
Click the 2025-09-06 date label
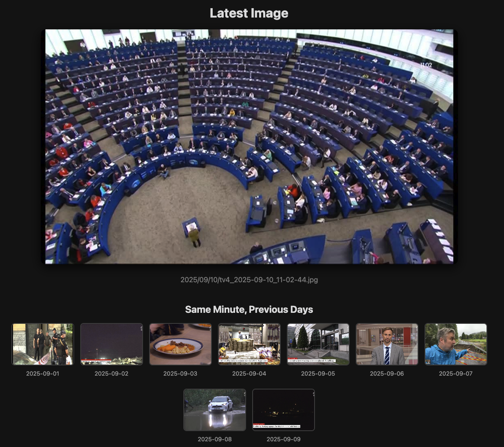pyautogui.click(x=387, y=374)
